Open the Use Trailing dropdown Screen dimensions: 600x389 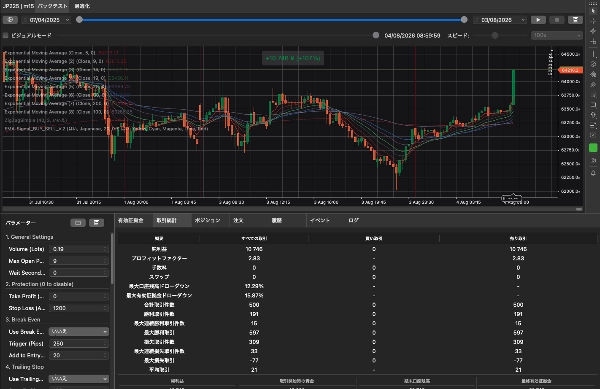tap(78, 379)
